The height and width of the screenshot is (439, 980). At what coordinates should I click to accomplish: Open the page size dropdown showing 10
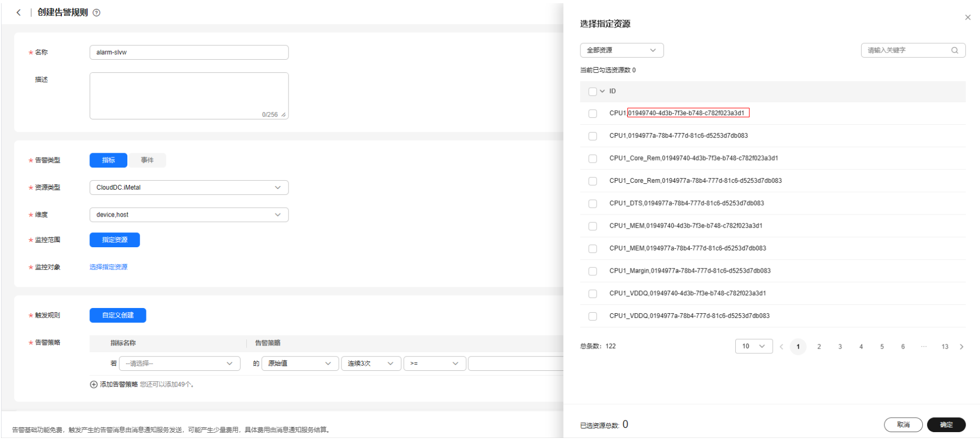(754, 346)
